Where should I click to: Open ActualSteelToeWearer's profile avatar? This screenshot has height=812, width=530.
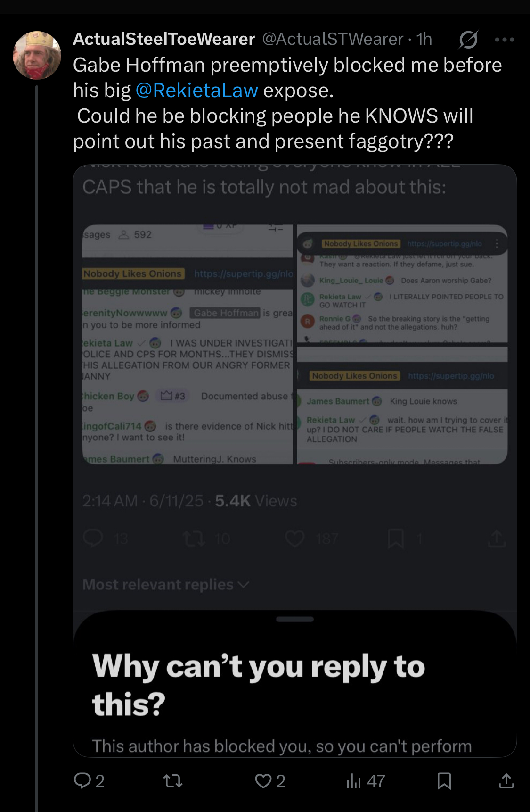point(37,55)
